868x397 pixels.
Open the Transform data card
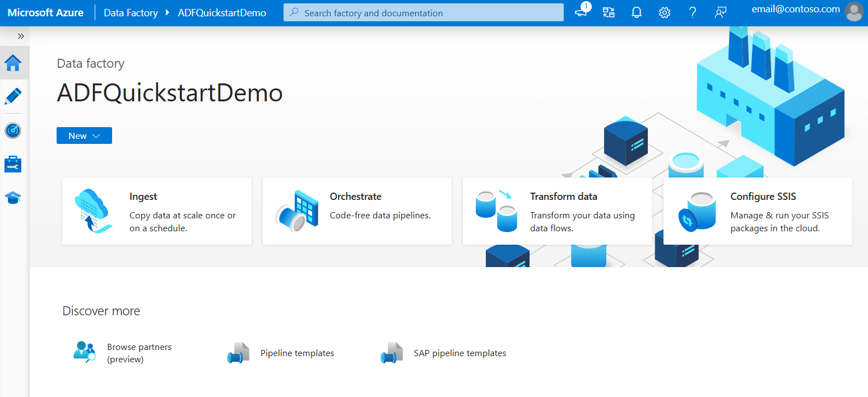coord(557,211)
